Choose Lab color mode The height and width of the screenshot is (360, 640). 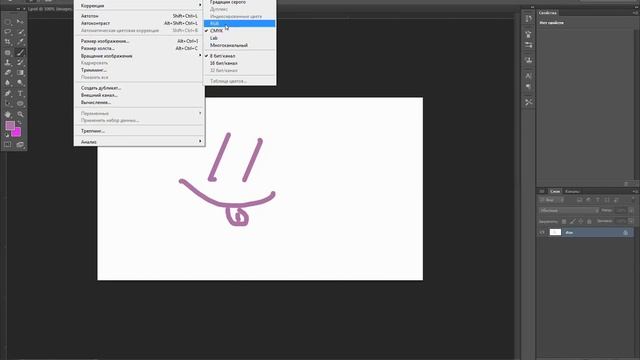(240, 38)
